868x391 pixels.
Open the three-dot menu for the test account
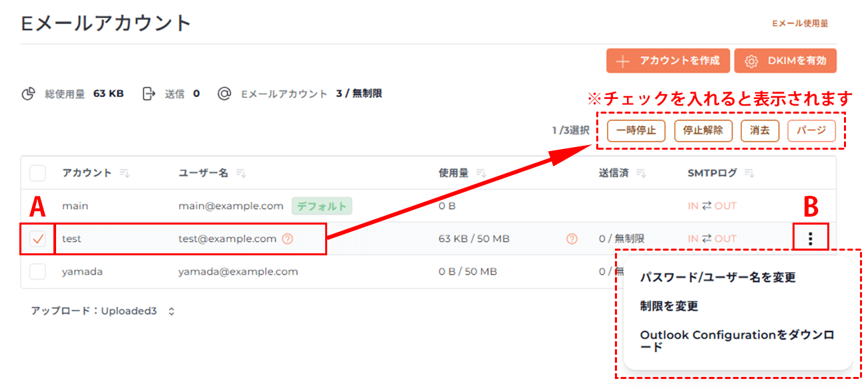coord(810,237)
